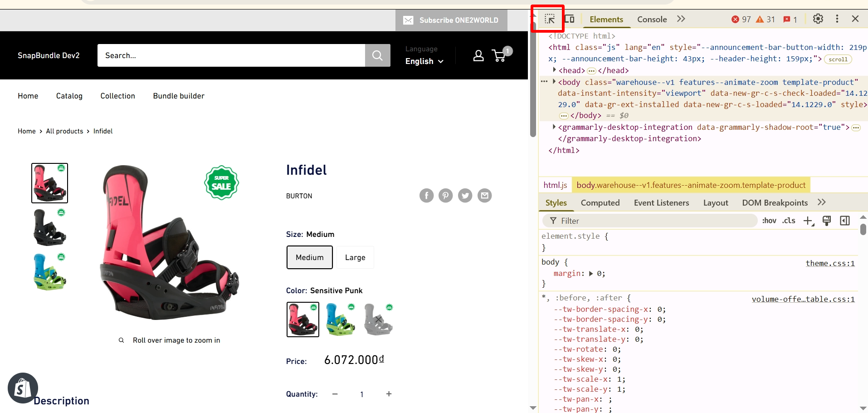Image resolution: width=868 pixels, height=413 pixels.
Task: Go to Home in navigation menu
Action: coord(28,96)
